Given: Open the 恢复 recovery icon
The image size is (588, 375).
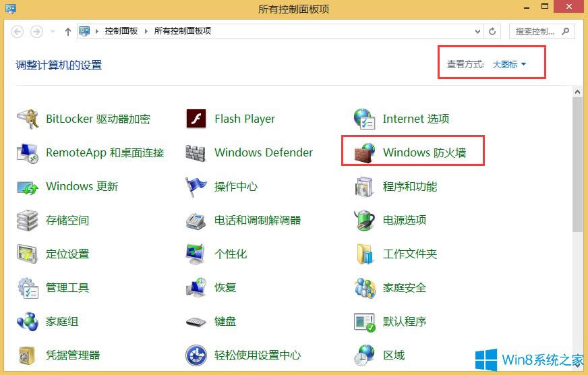Looking at the screenshot, I should 196,287.
